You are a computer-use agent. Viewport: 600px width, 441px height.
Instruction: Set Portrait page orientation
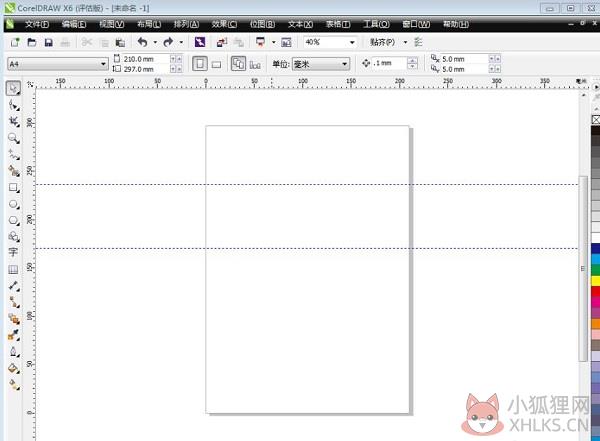coord(200,64)
